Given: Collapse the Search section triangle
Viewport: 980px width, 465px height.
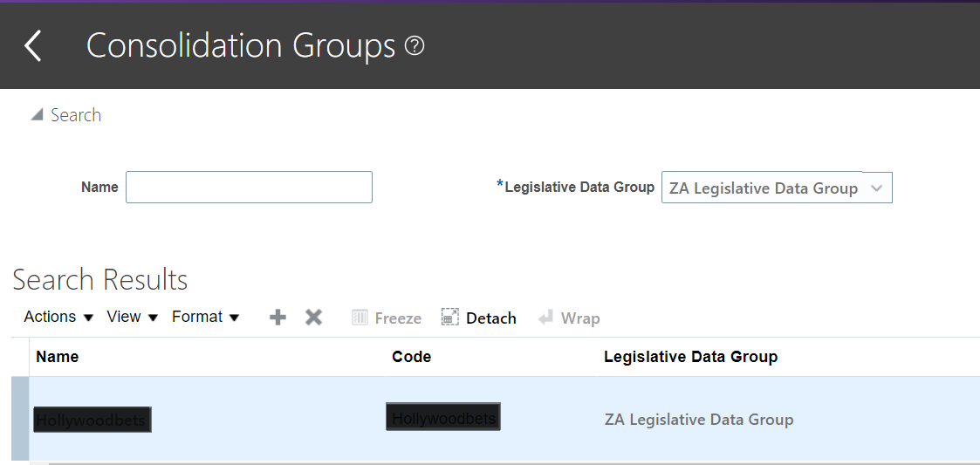Looking at the screenshot, I should (x=37, y=114).
